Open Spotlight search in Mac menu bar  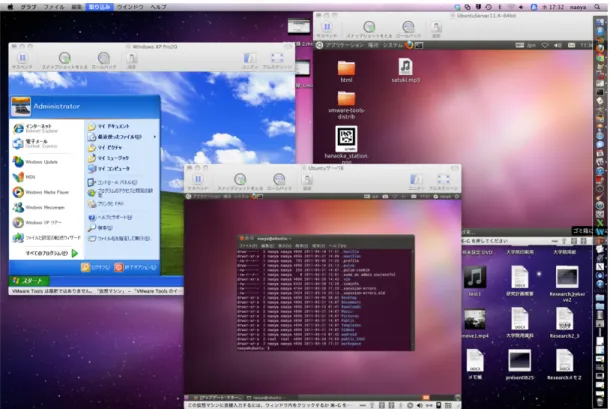tap(597, 7)
